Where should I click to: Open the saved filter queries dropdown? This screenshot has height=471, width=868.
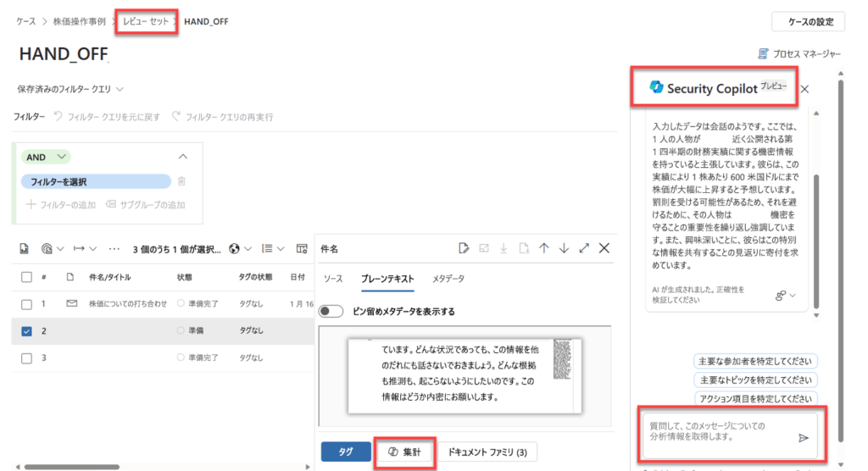pos(71,89)
